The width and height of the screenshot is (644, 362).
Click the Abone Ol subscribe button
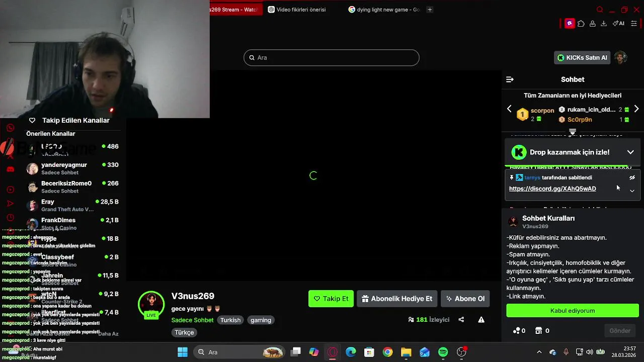pyautogui.click(x=465, y=299)
